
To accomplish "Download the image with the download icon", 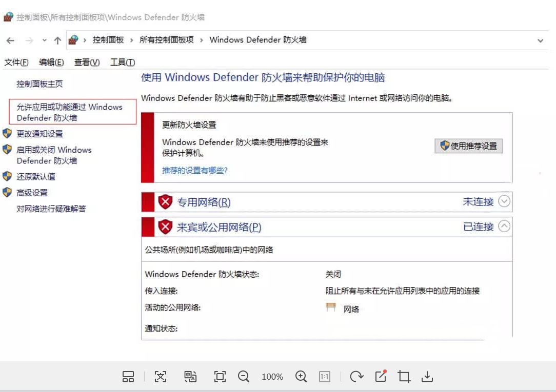I will 427,377.
